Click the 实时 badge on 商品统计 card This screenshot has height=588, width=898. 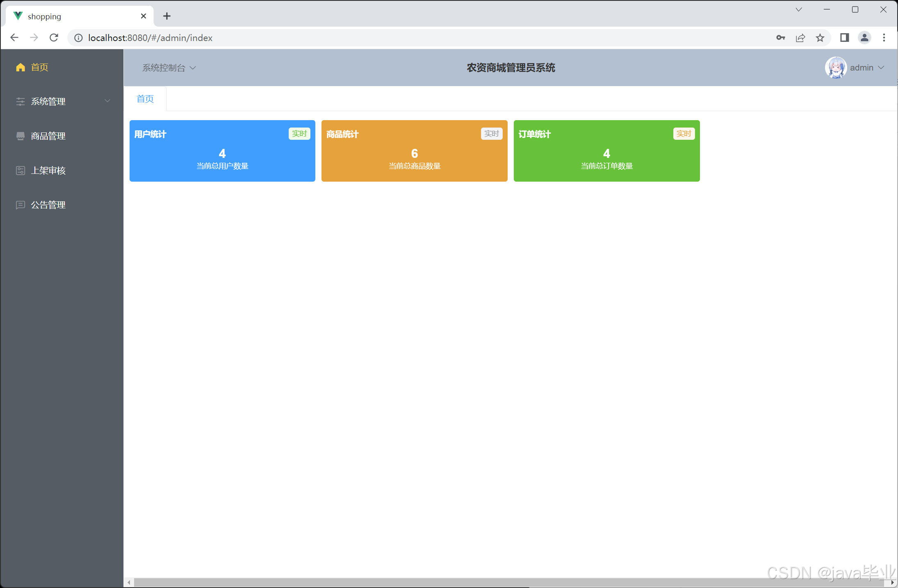click(x=491, y=133)
